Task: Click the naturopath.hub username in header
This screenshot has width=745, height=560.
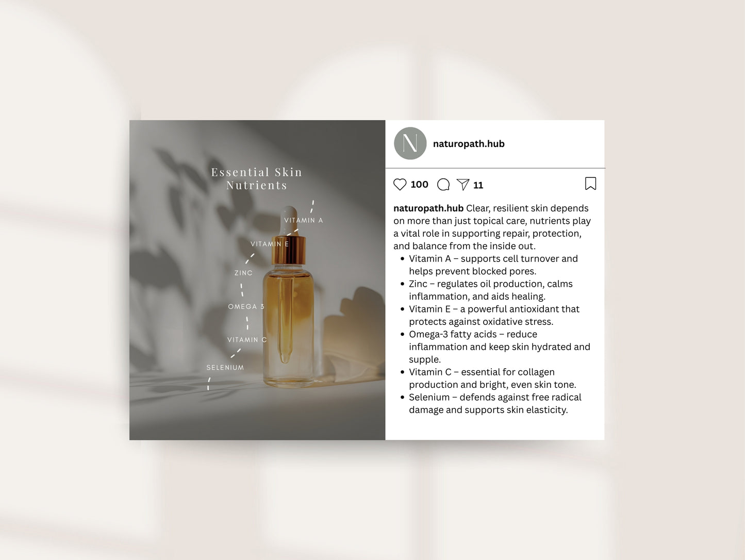Action: [x=469, y=144]
